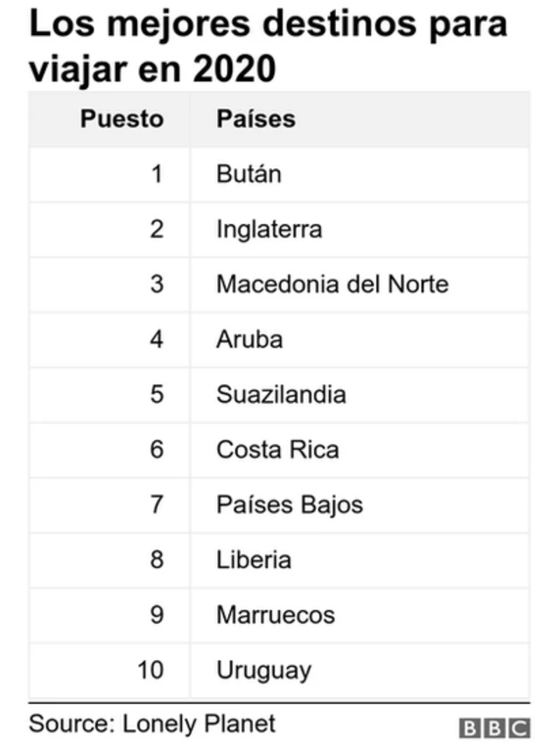Select the Inglaterra country entry
This screenshot has height=746, width=560.
point(269,229)
